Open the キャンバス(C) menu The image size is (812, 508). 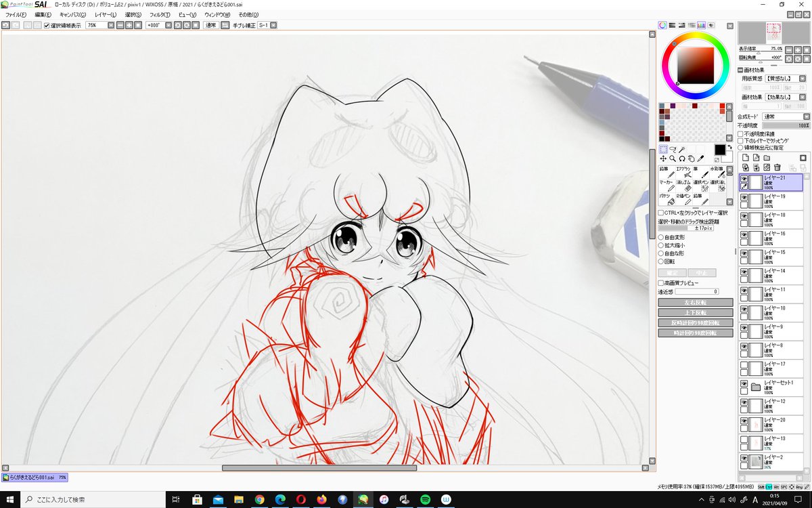click(x=72, y=14)
